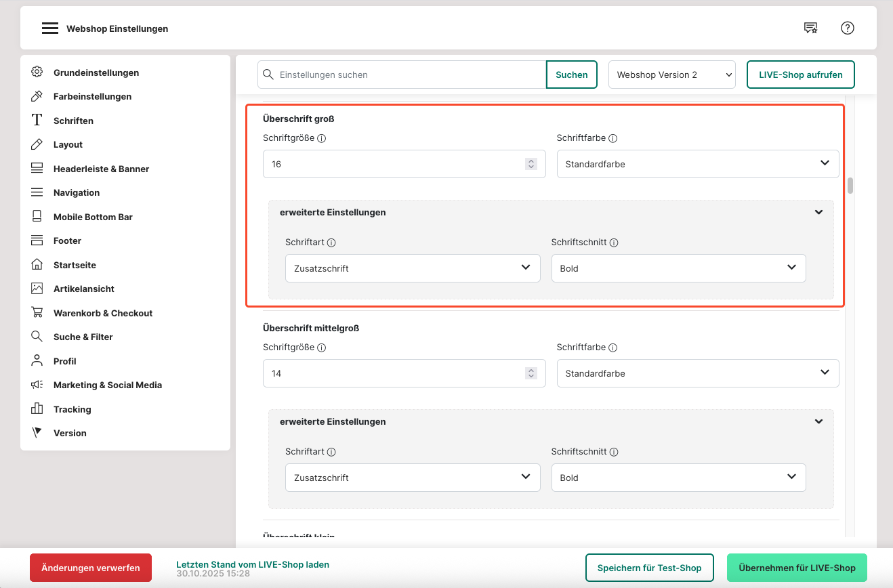Open Schriftfarbe dropdown under Überschrift groß
Image resolution: width=893 pixels, height=588 pixels.
697,164
